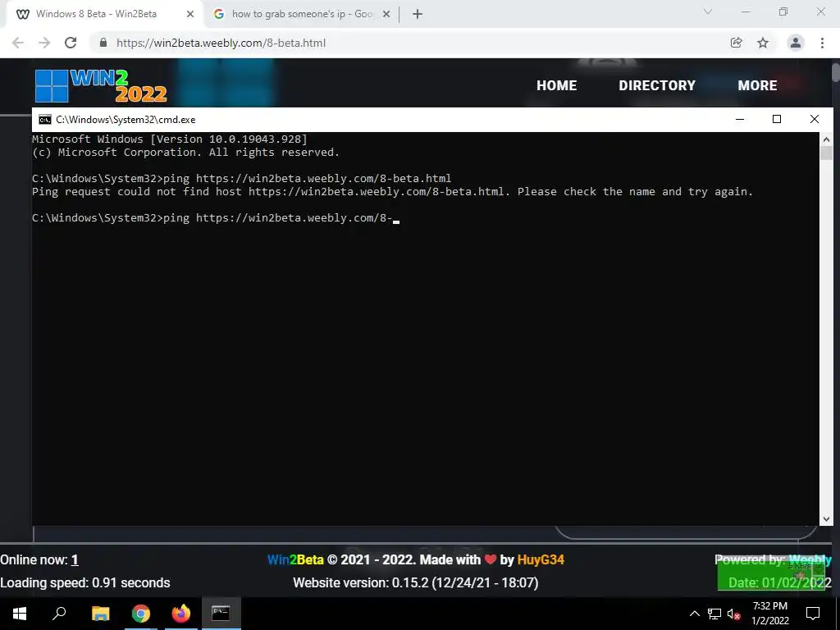
Task: Close the cmd.exe window
Action: (815, 119)
